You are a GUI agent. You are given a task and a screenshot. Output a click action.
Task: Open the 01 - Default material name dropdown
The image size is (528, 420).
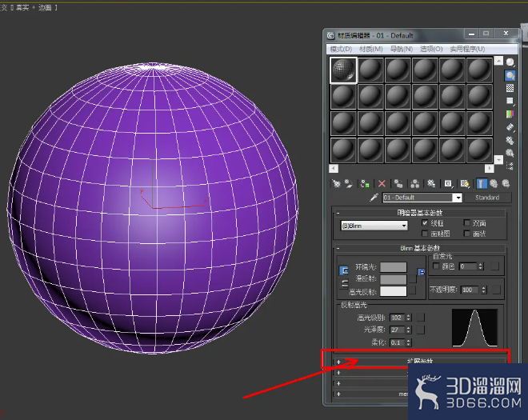[x=458, y=198]
